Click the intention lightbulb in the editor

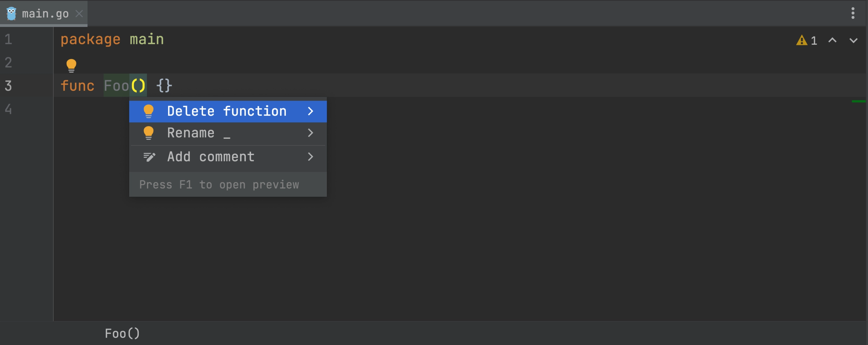(71, 65)
